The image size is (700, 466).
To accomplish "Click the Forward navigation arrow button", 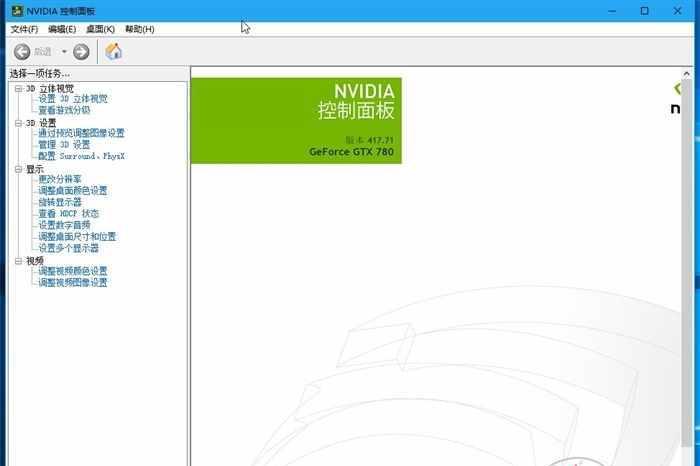I will pyautogui.click(x=81, y=52).
